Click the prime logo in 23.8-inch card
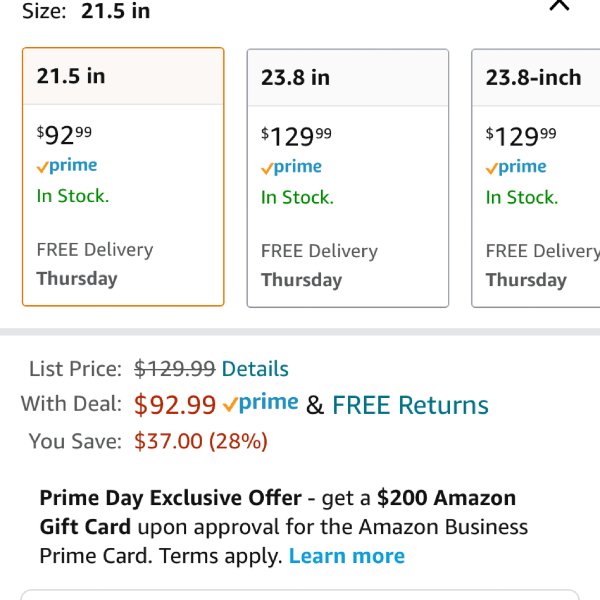Image resolution: width=600 pixels, height=600 pixels. [516, 167]
